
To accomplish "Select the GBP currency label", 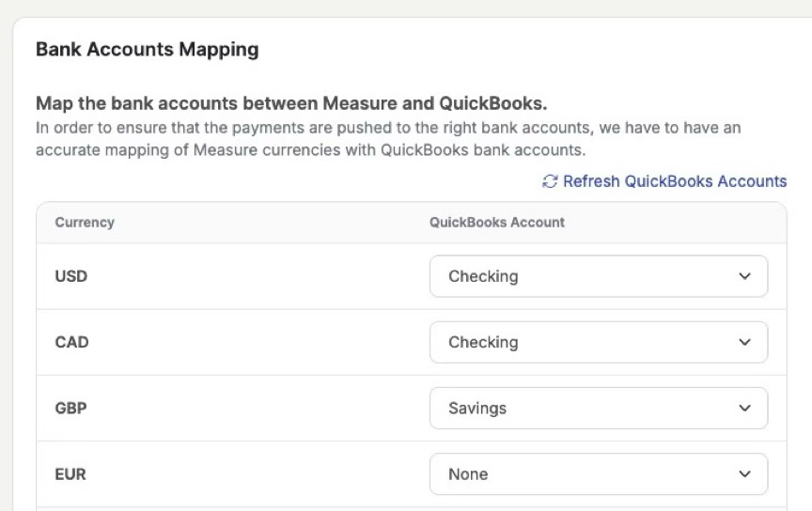I will coord(70,409).
